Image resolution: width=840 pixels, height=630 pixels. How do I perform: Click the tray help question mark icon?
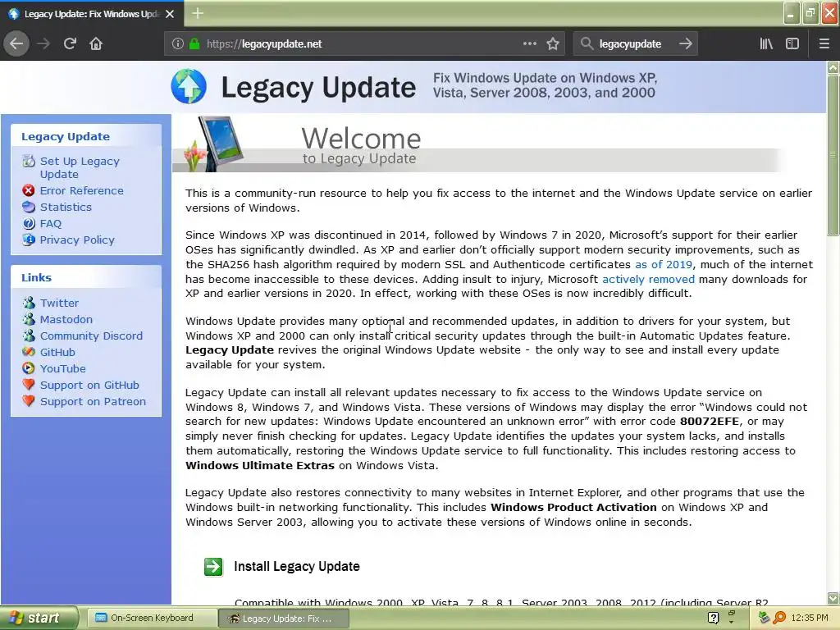[713, 619]
